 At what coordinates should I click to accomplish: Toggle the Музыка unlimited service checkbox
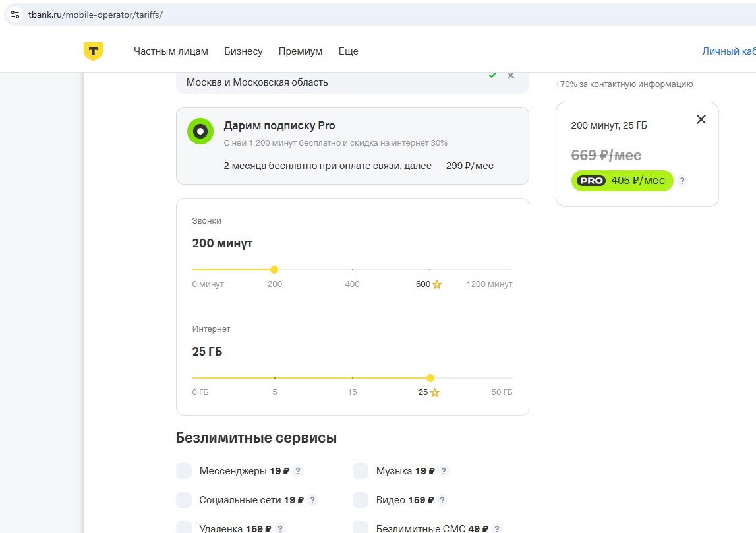(x=361, y=471)
